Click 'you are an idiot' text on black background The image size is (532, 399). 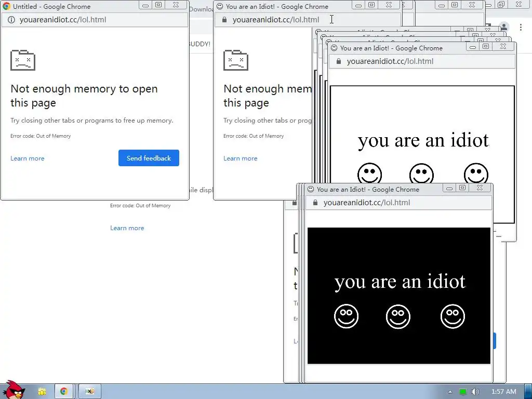tap(400, 282)
